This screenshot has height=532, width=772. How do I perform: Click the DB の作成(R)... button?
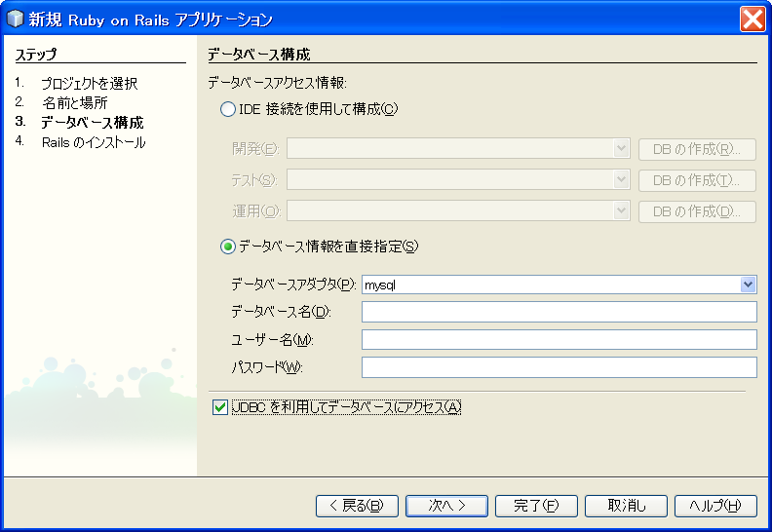697,149
